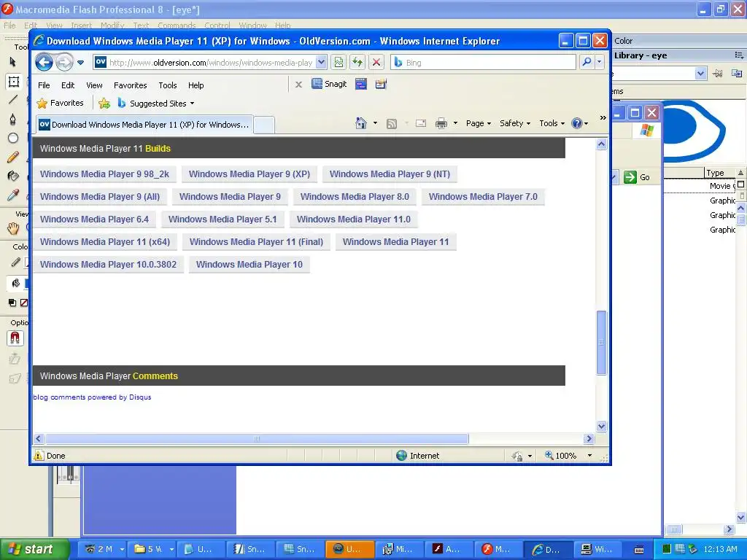This screenshot has height=560, width=747.
Task: Click the Compatibility View icon
Action: pyautogui.click(x=338, y=63)
